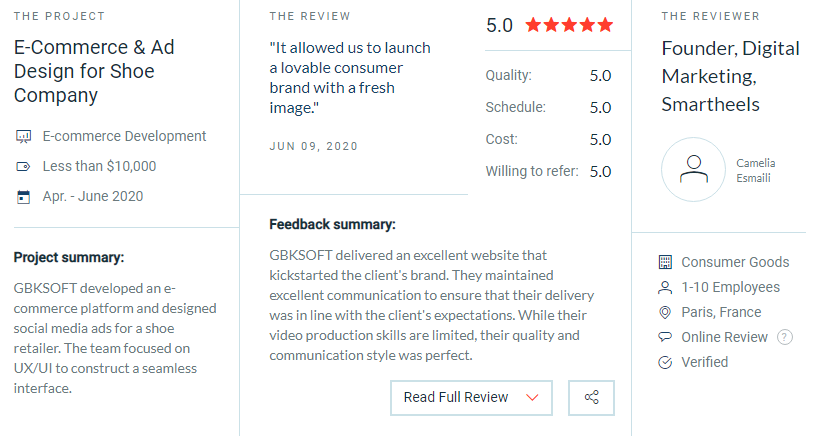Click the reviewer name Camelia Esmaili
This screenshot has width=817, height=436.
[756, 170]
